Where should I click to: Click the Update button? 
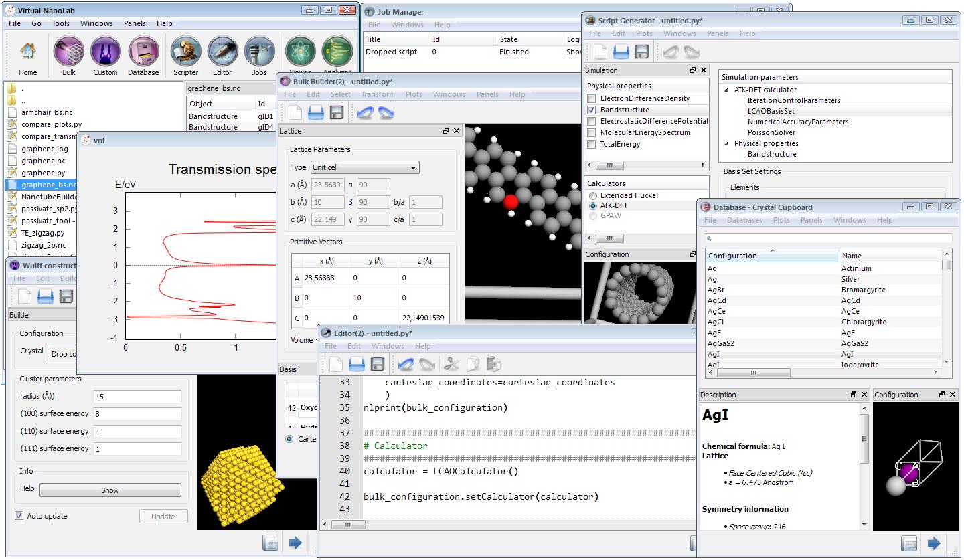click(x=163, y=517)
